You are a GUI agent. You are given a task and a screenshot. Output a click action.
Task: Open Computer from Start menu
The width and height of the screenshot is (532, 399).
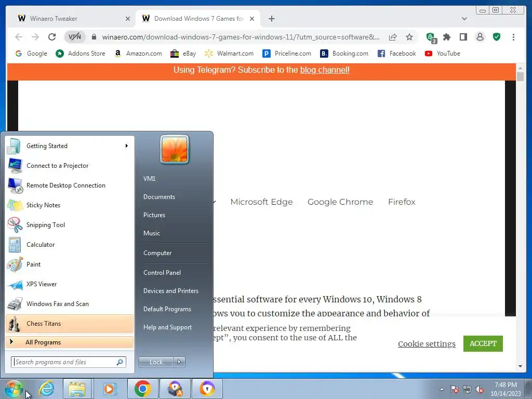tap(157, 253)
